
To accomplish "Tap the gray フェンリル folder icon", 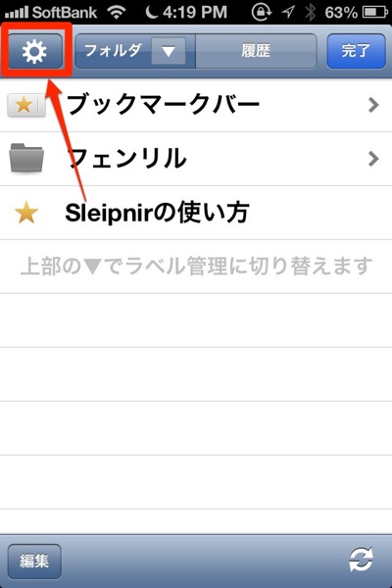I will [26, 158].
